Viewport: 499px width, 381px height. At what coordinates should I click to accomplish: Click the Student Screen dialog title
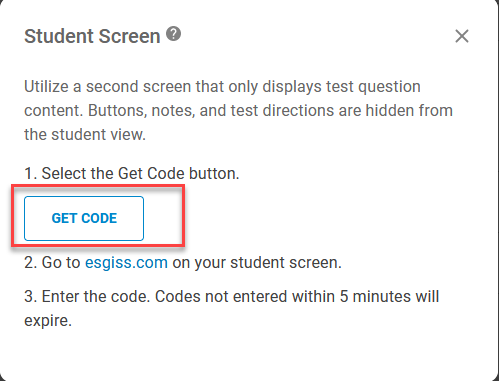tap(92, 36)
